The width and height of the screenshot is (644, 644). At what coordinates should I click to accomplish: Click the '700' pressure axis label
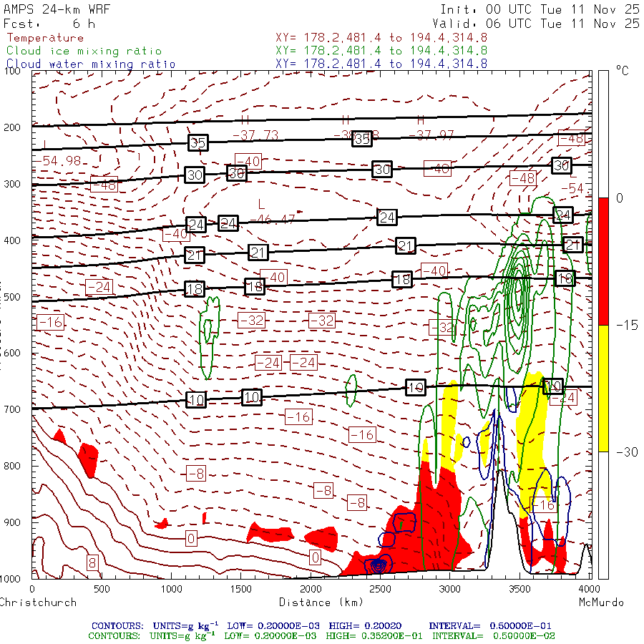coord(12,409)
